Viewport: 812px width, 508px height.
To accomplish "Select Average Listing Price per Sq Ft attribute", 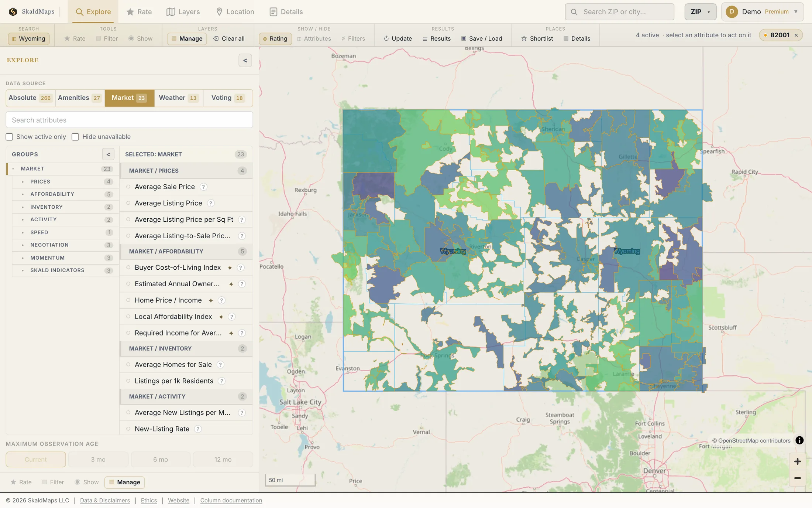I will click(x=186, y=219).
